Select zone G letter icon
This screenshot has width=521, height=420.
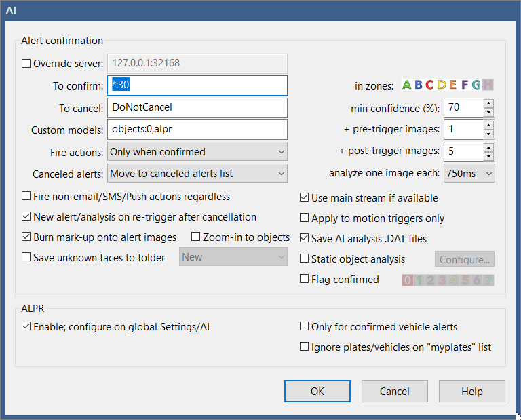476,85
